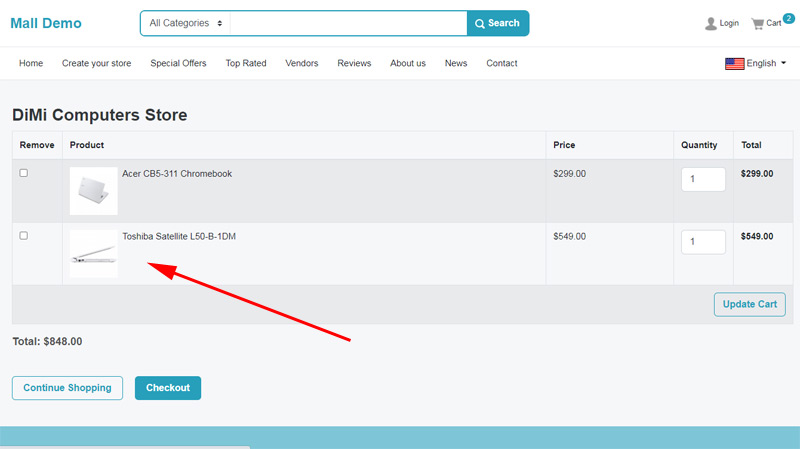Open the Vendors menu page
Viewport: 800px width, 449px height.
(301, 63)
